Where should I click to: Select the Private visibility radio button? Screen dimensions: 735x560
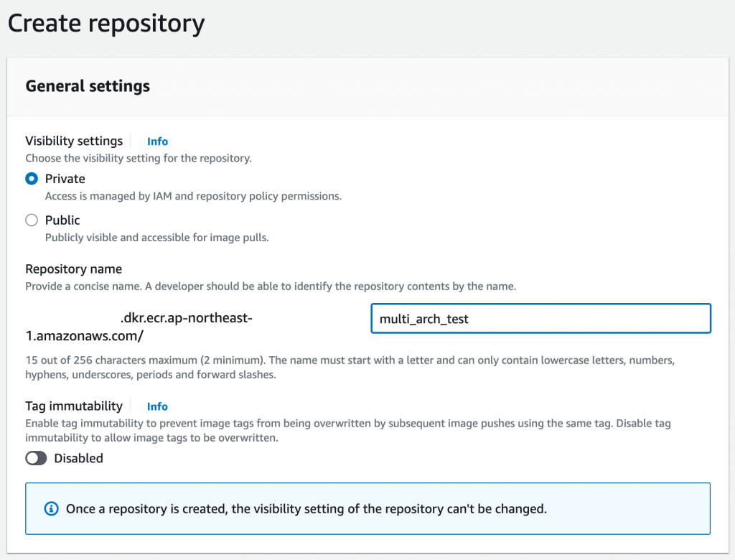click(x=32, y=179)
